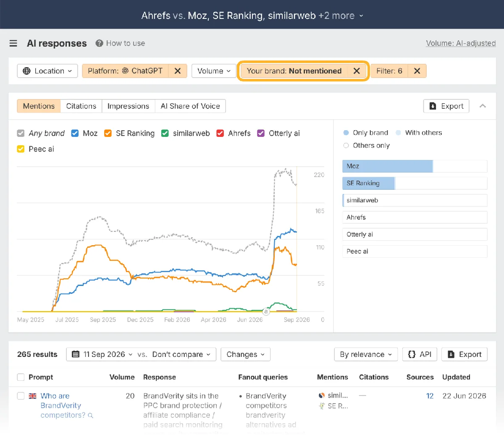Collapse the chart panel chevron

(x=483, y=106)
